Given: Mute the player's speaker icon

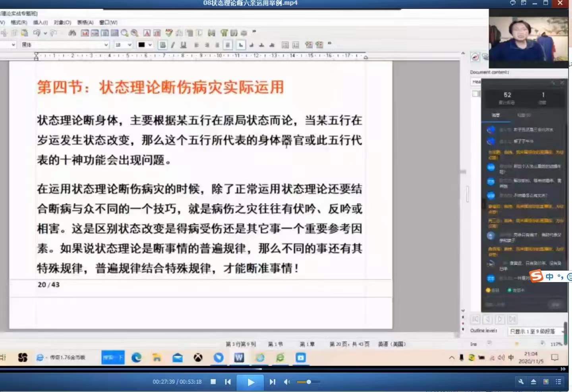Looking at the screenshot, I should 287,382.
